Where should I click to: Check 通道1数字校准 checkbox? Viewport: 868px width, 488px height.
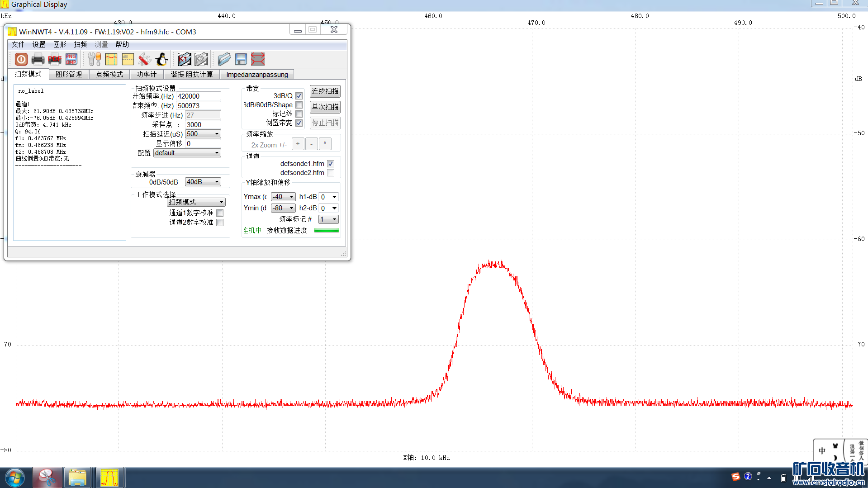pyautogui.click(x=220, y=213)
